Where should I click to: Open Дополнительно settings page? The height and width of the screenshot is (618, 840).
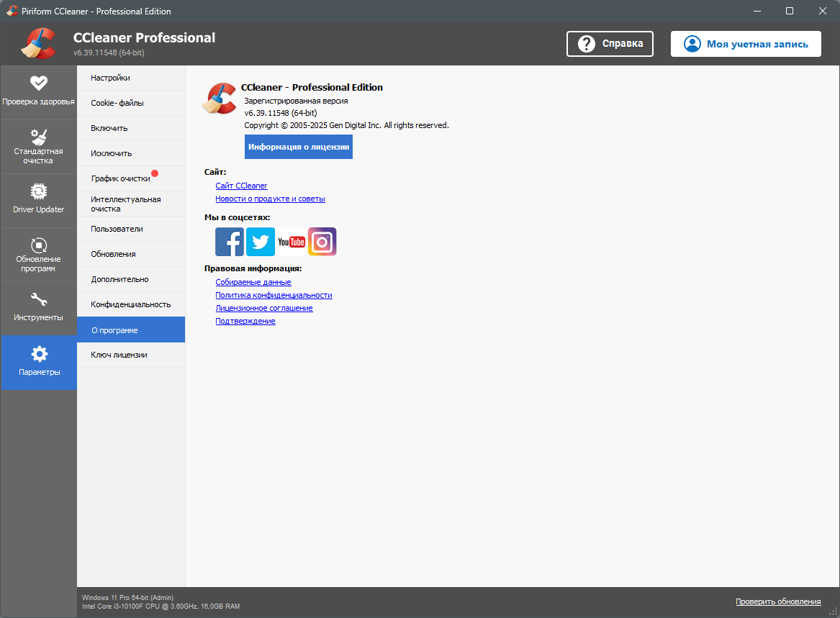131,280
